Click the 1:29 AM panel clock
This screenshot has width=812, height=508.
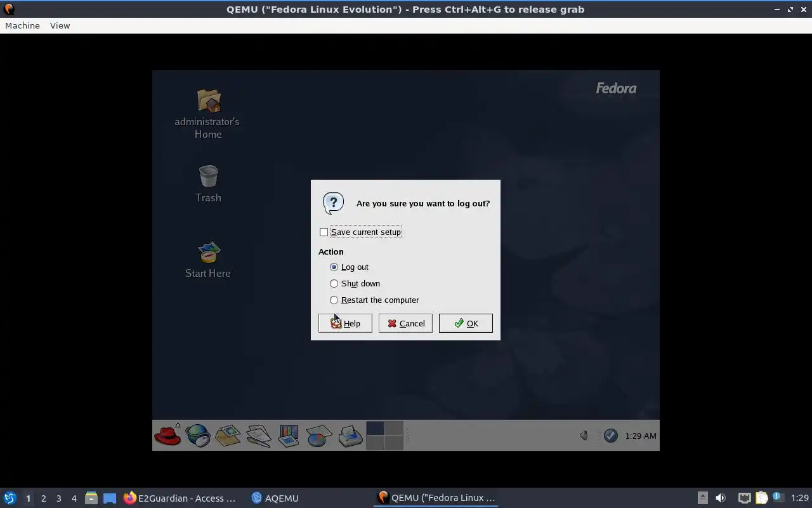click(x=641, y=436)
